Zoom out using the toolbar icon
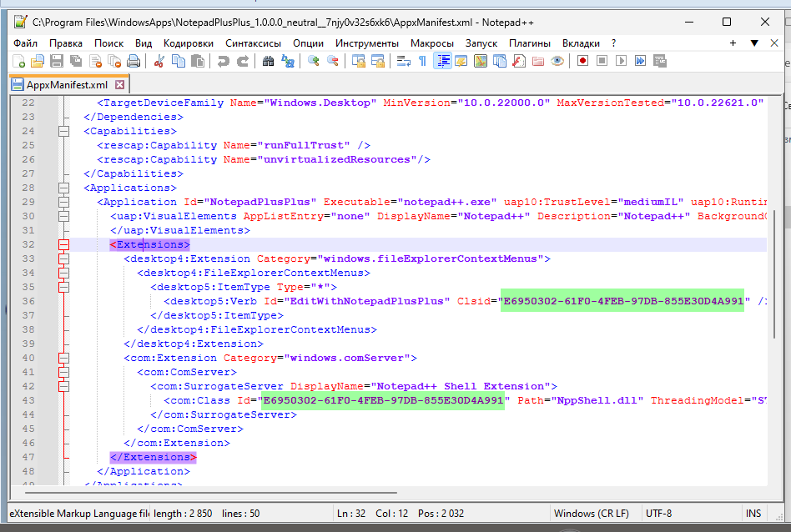The width and height of the screenshot is (791, 532). tap(332, 62)
